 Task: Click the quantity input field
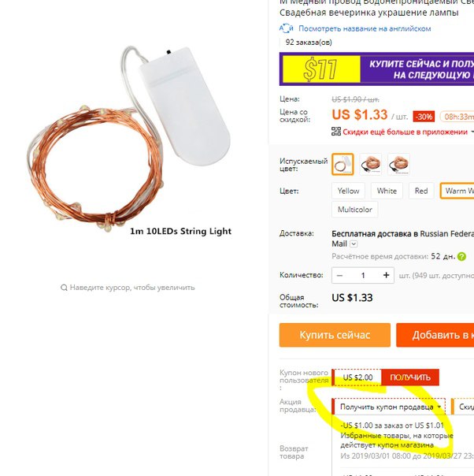tap(363, 275)
